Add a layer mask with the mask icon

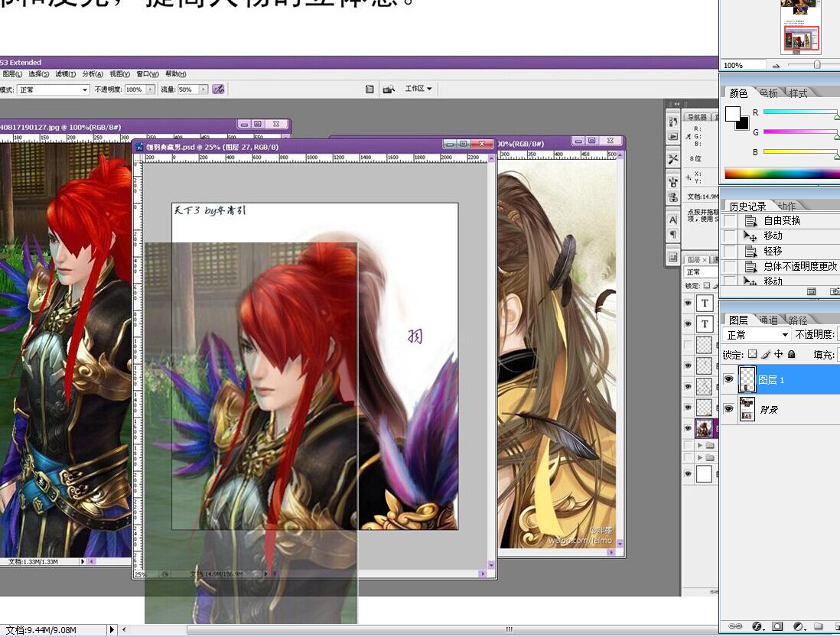point(777,626)
